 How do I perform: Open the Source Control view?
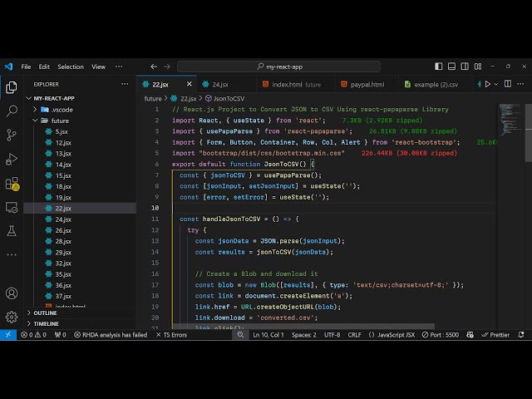12,135
